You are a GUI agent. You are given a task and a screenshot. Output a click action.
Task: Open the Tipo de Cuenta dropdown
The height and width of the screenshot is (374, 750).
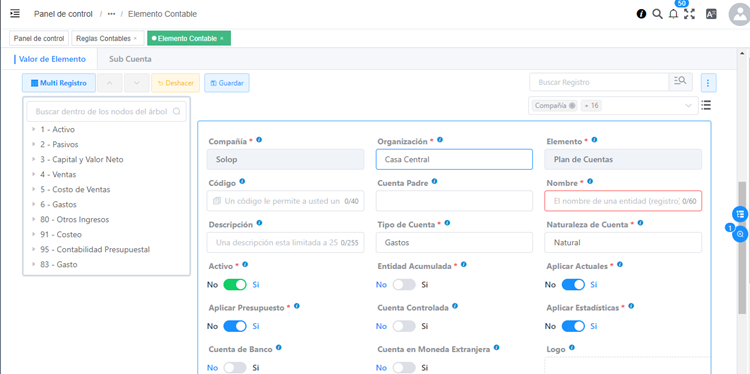pyautogui.click(x=454, y=242)
